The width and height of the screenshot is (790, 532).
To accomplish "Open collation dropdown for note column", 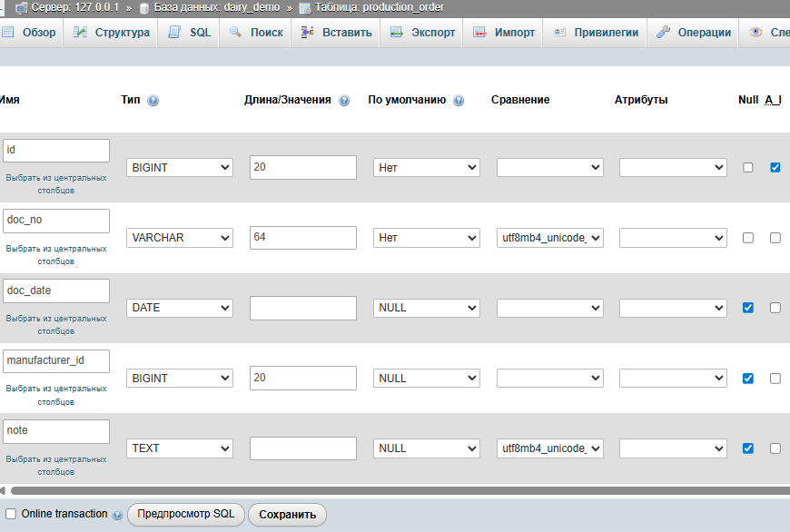I will click(549, 448).
